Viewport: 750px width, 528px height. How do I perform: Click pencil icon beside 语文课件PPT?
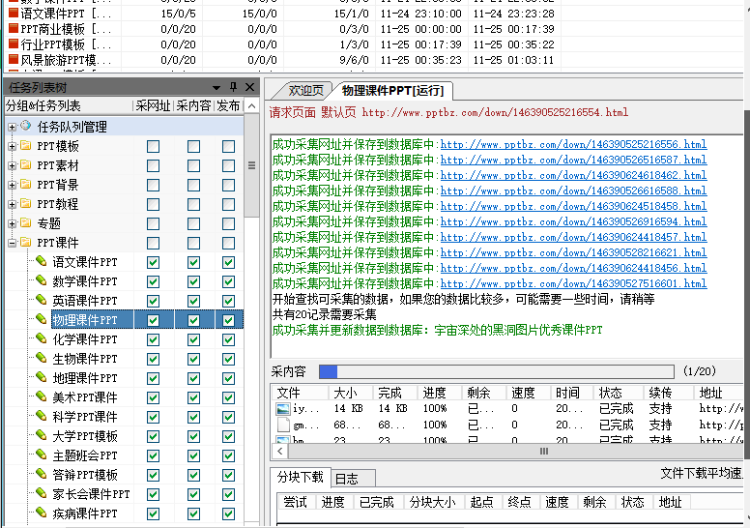41,262
